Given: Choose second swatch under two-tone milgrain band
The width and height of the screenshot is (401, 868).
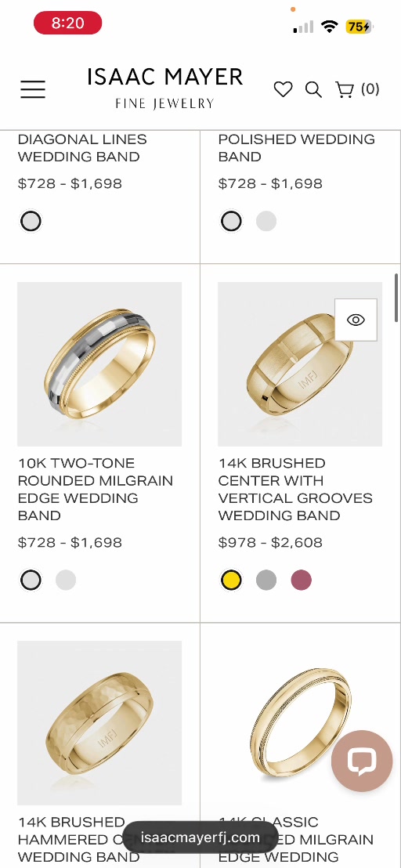Looking at the screenshot, I should coord(65,580).
